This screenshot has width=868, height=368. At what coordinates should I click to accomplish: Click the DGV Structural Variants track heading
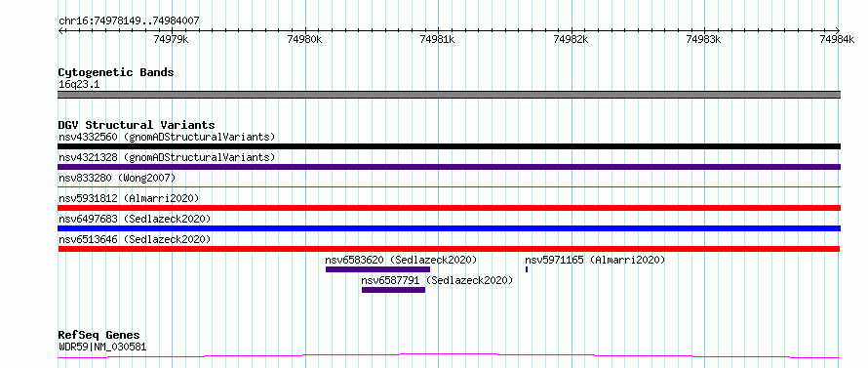[x=137, y=125]
